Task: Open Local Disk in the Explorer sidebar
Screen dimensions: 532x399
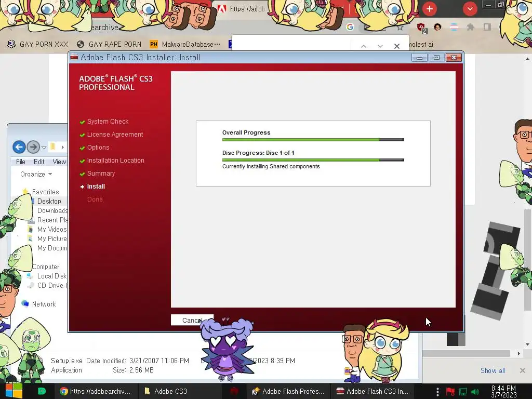Action: click(52, 276)
